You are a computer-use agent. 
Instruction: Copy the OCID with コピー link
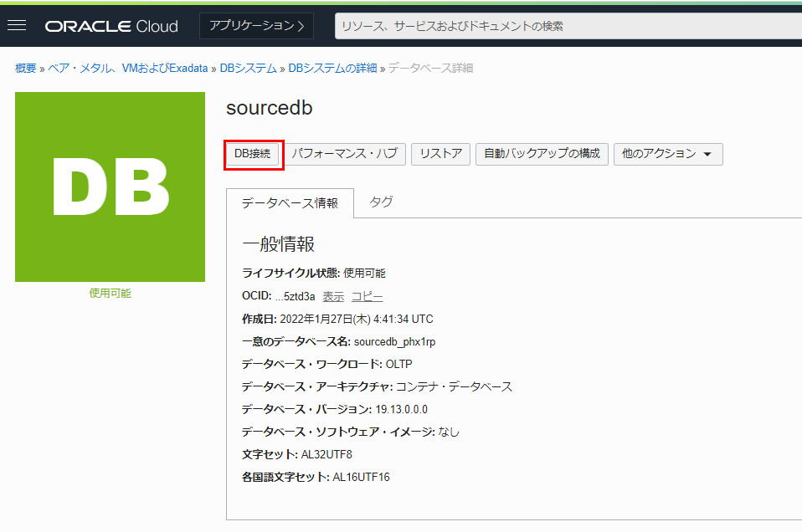(x=367, y=296)
